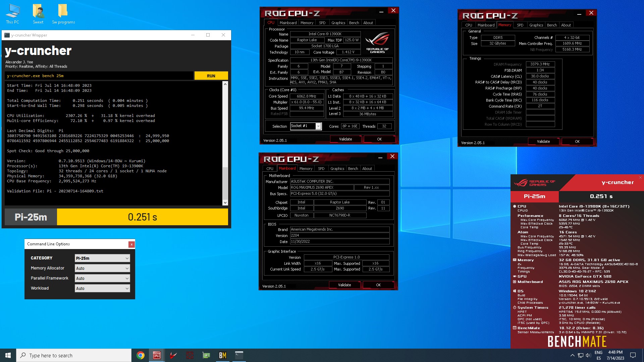The width and height of the screenshot is (644, 362).
Task: Click Validate in CPU-Z Memory window
Action: tap(543, 141)
